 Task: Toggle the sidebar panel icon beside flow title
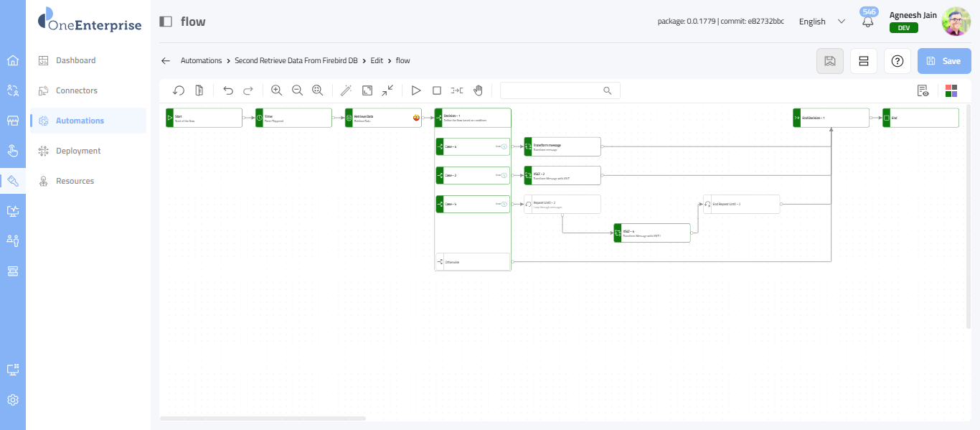click(166, 22)
